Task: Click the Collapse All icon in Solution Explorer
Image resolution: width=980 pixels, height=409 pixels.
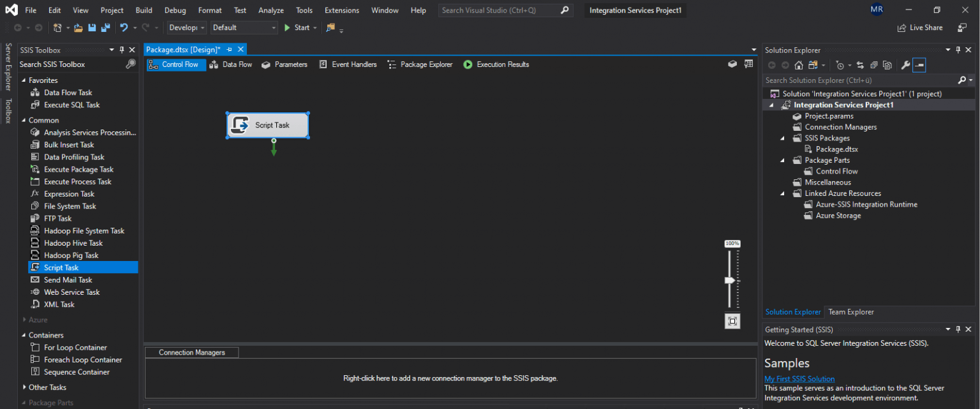Action: (873, 65)
